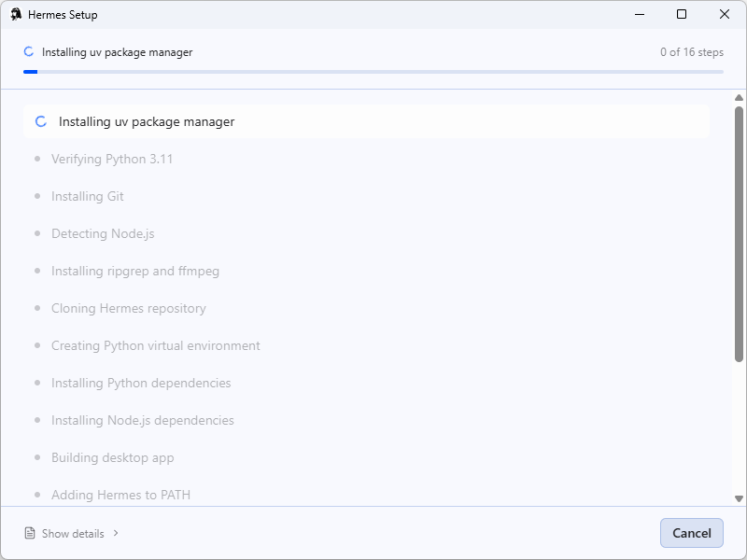
Task: Click the Hermes app icon in title bar
Action: coord(16,14)
